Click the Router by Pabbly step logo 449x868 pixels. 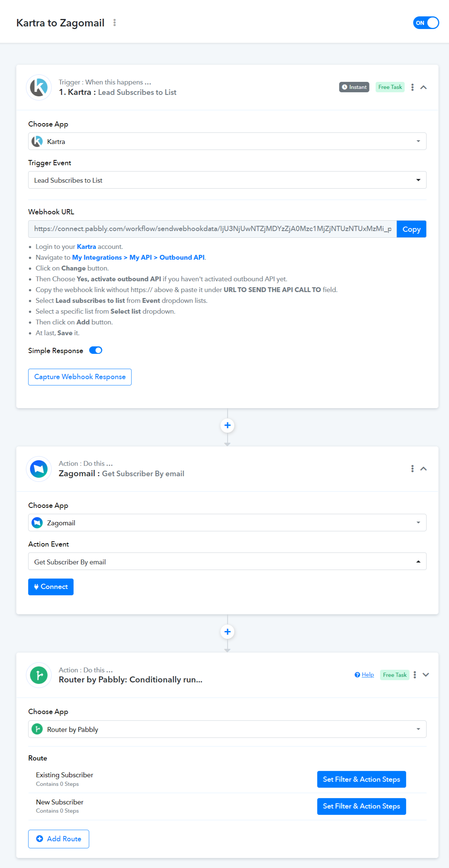(x=39, y=675)
